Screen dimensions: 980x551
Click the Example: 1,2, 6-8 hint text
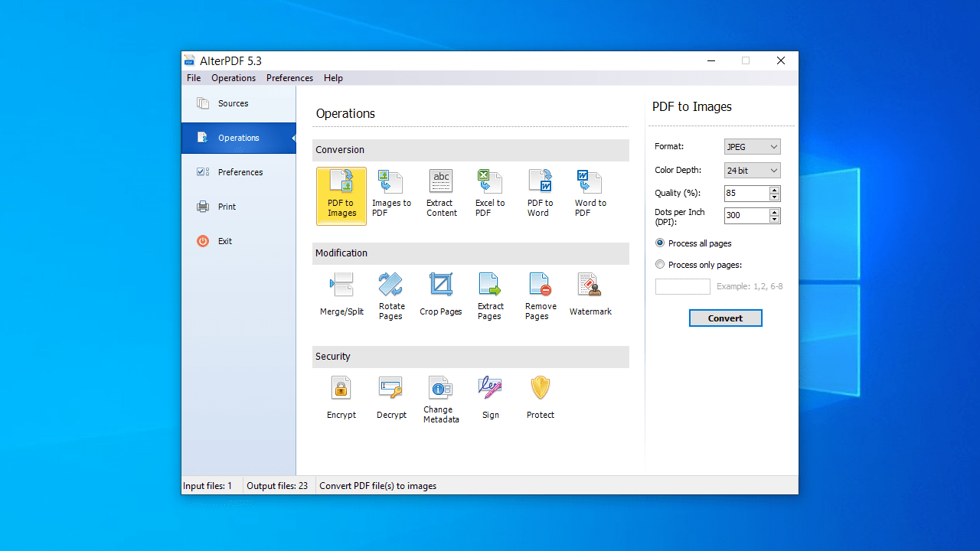750,286
